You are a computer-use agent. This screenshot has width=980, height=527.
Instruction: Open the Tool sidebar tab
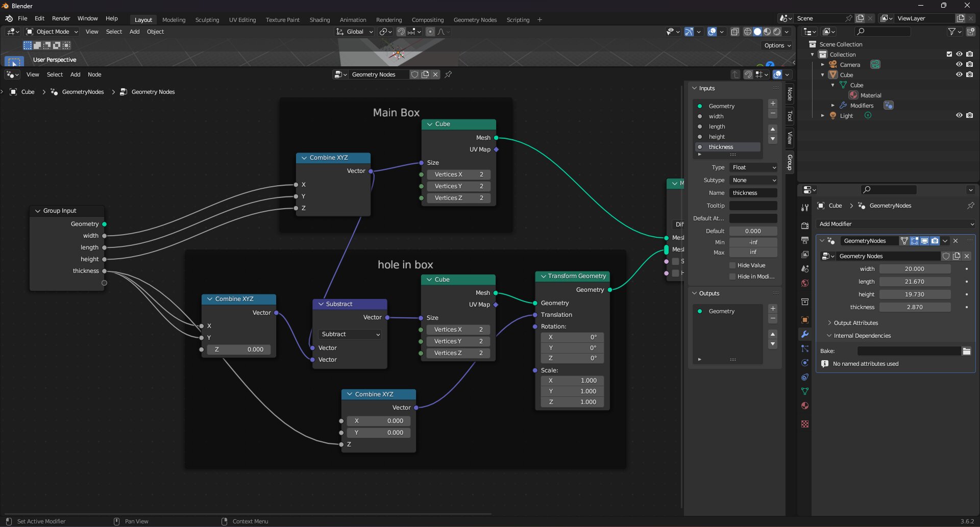click(790, 116)
